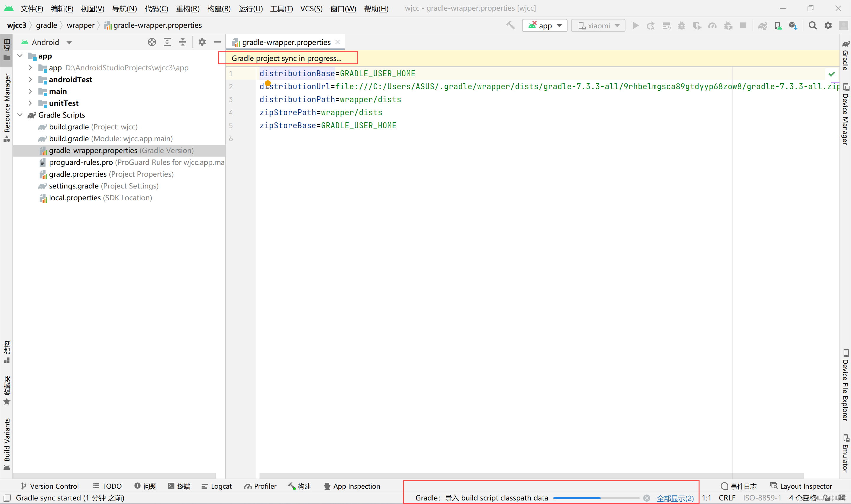Image resolution: width=851 pixels, height=504 pixels.
Task: Open the Logcat tool tab
Action: tap(216, 486)
